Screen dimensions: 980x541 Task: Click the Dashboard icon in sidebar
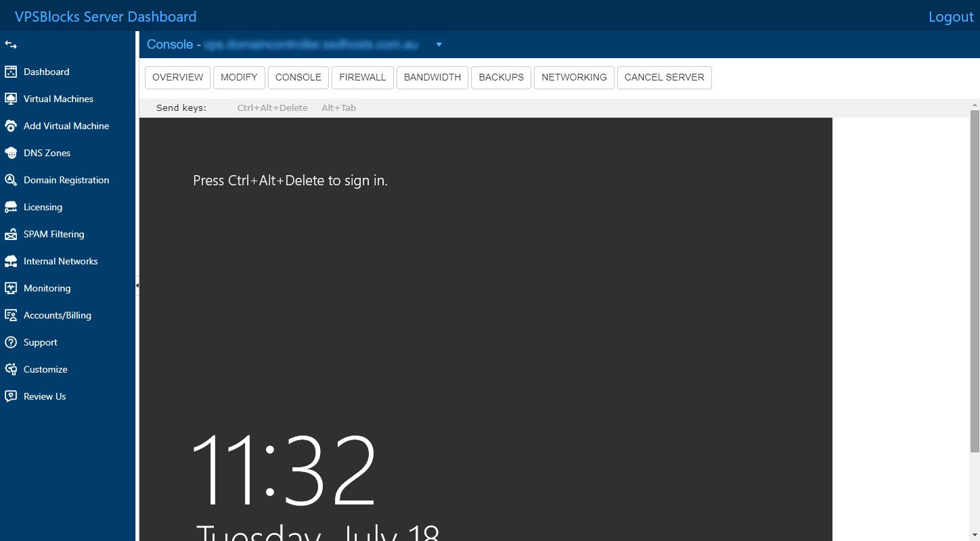click(11, 72)
